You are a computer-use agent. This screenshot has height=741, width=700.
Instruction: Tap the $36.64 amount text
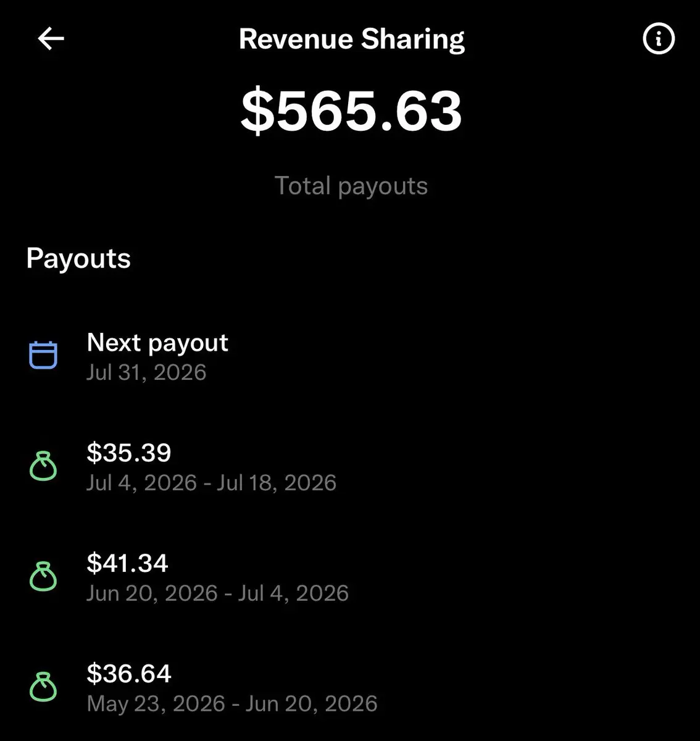pyautogui.click(x=128, y=673)
